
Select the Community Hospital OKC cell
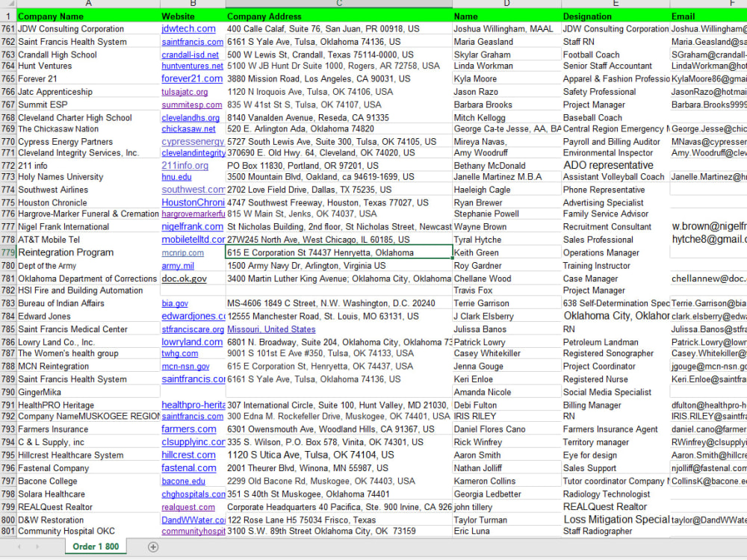(x=88, y=532)
